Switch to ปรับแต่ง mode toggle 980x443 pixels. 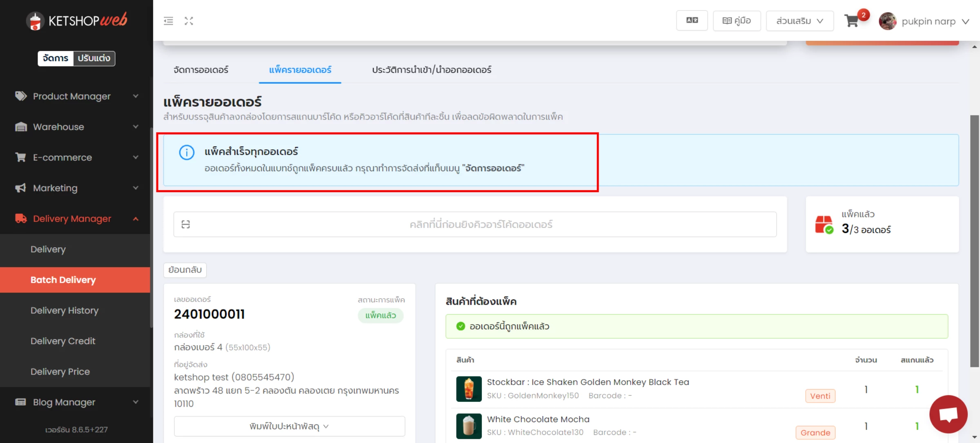[94, 58]
